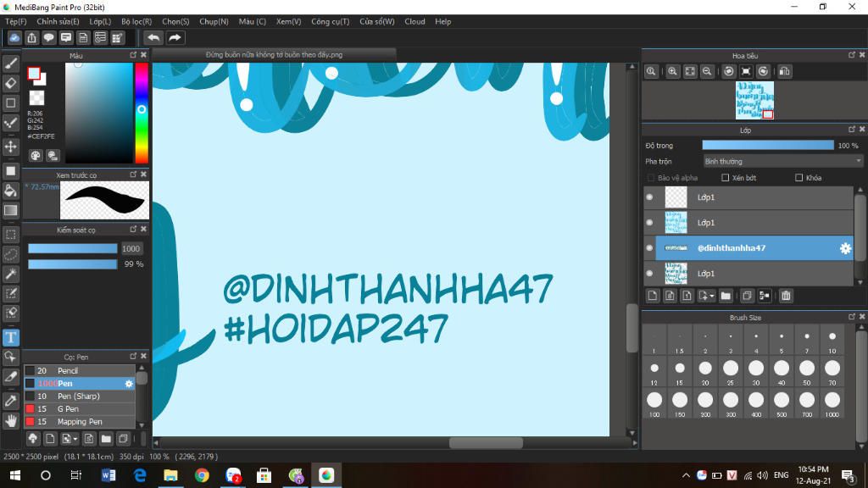Select brush size 100 preset
The height and width of the screenshot is (488, 868).
point(654,404)
